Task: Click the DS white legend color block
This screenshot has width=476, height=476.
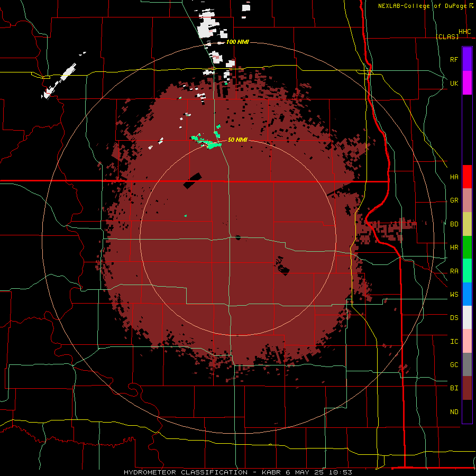Action: 467,317
